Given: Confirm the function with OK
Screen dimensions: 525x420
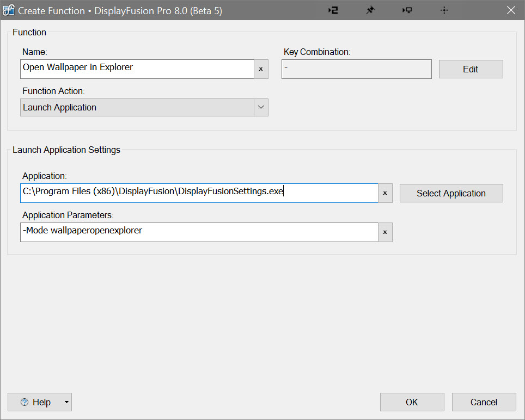Looking at the screenshot, I should pos(412,402).
